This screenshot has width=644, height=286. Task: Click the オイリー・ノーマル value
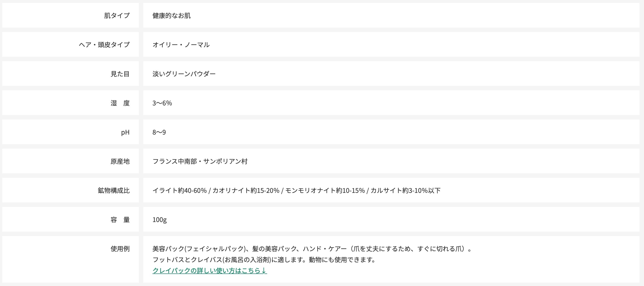click(x=181, y=45)
